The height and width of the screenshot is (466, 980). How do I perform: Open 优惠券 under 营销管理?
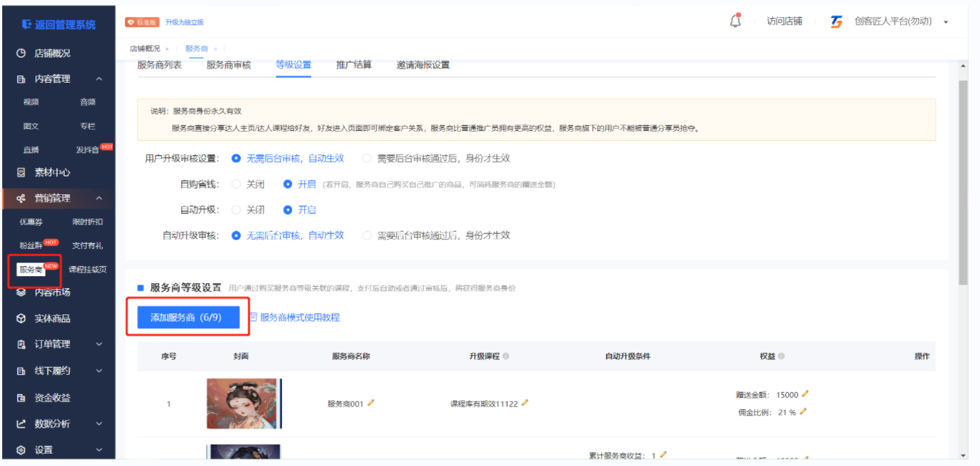31,222
